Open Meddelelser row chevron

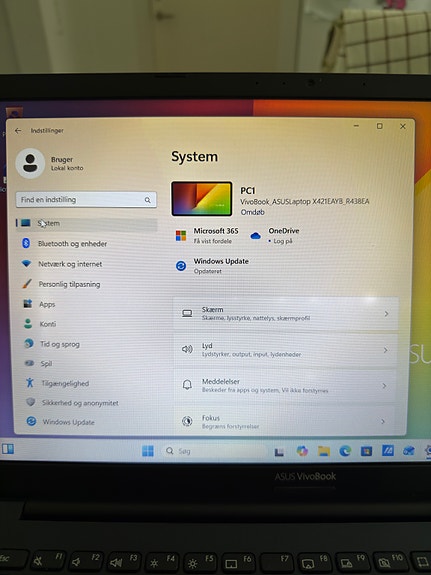(x=384, y=386)
